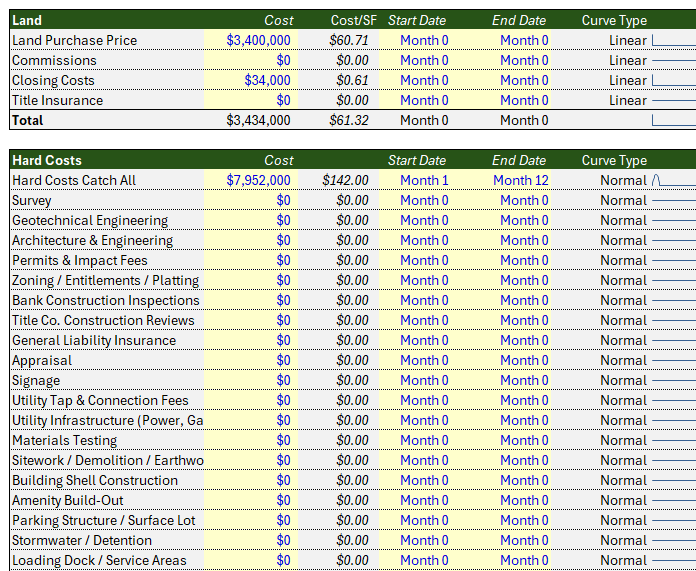
Task: Select the Commissions cost cell
Action: pos(251,60)
